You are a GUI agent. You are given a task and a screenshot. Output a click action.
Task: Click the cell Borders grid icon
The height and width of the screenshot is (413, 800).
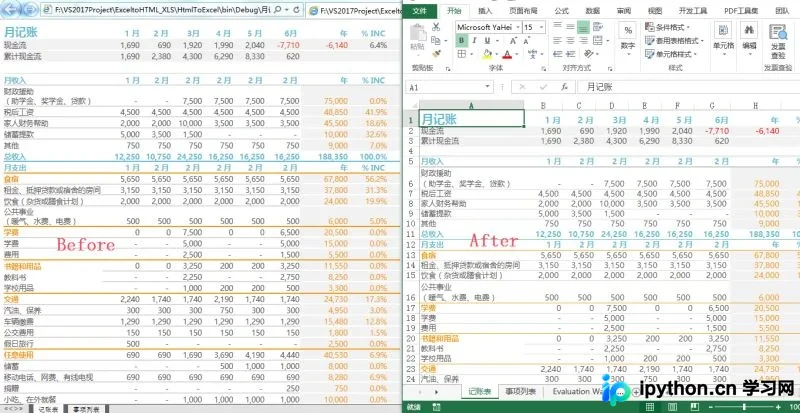coord(462,54)
